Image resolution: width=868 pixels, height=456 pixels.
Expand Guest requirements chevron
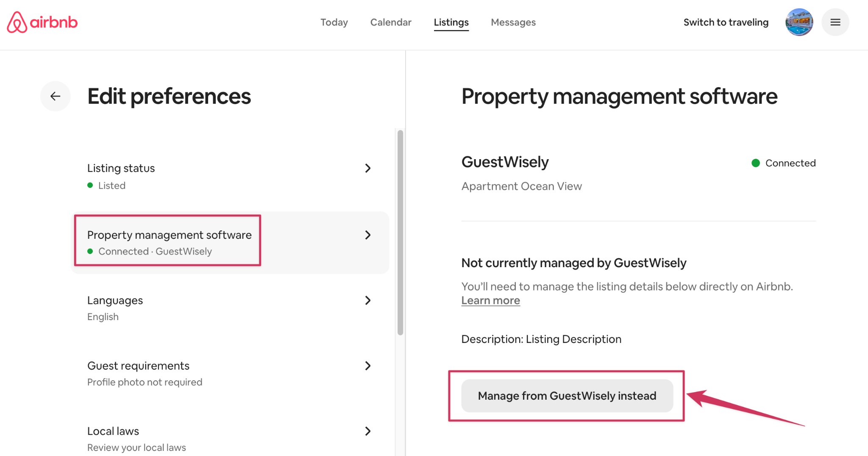(368, 366)
